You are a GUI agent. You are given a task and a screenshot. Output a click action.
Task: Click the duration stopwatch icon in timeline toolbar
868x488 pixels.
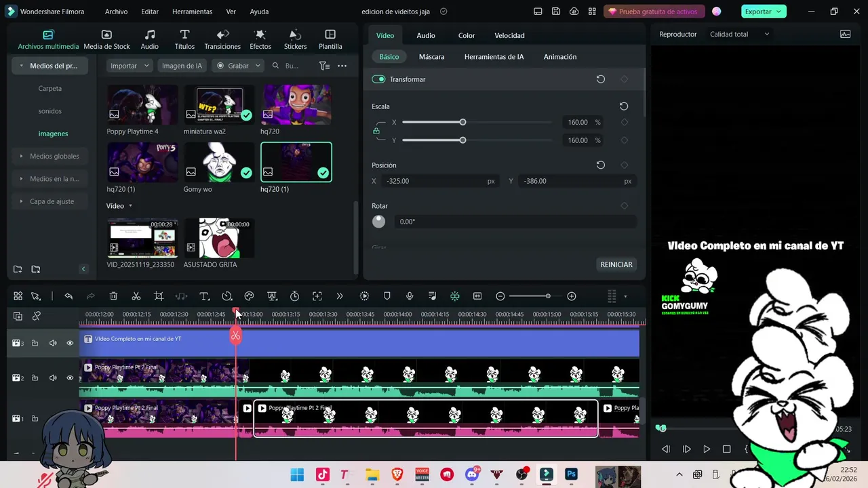pyautogui.click(x=294, y=296)
